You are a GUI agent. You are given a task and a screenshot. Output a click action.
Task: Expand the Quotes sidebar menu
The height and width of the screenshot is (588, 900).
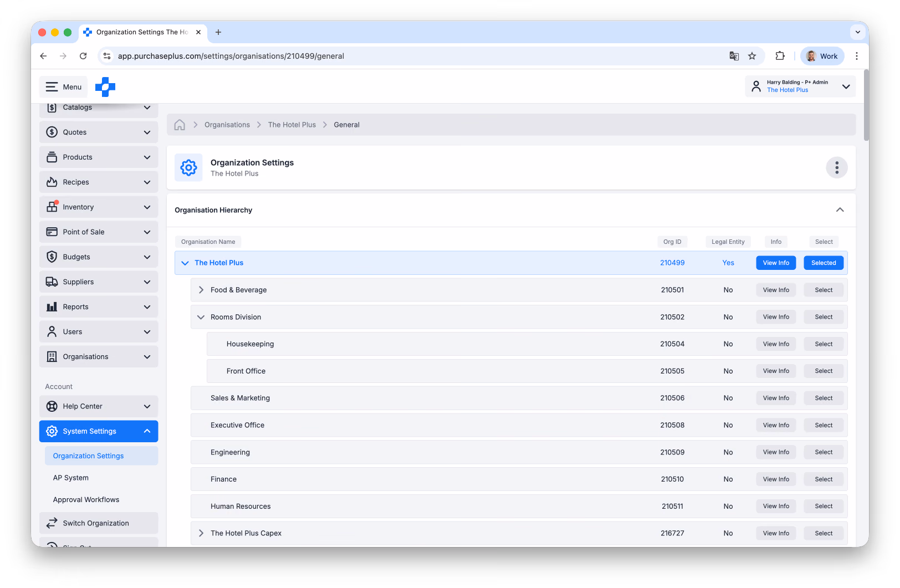[x=99, y=132]
